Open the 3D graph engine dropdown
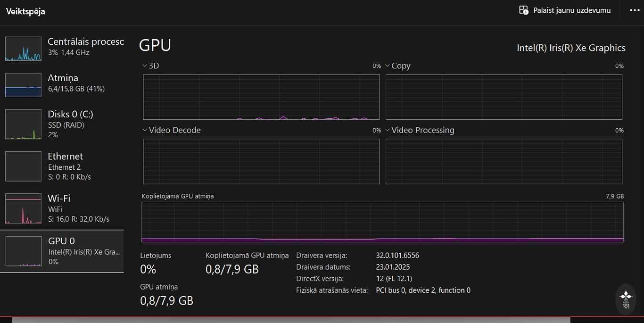The height and width of the screenshot is (323, 644). pyautogui.click(x=145, y=66)
